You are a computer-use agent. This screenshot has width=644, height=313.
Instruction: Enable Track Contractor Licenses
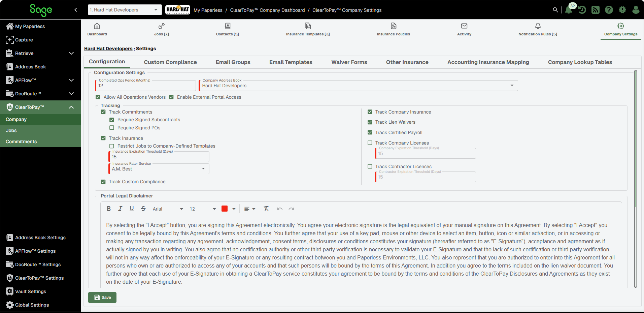tap(370, 166)
